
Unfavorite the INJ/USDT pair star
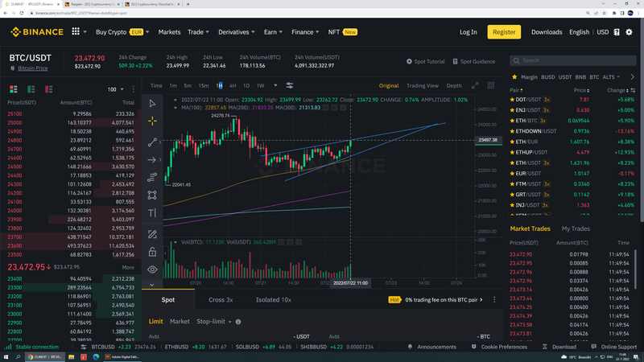tap(512, 205)
